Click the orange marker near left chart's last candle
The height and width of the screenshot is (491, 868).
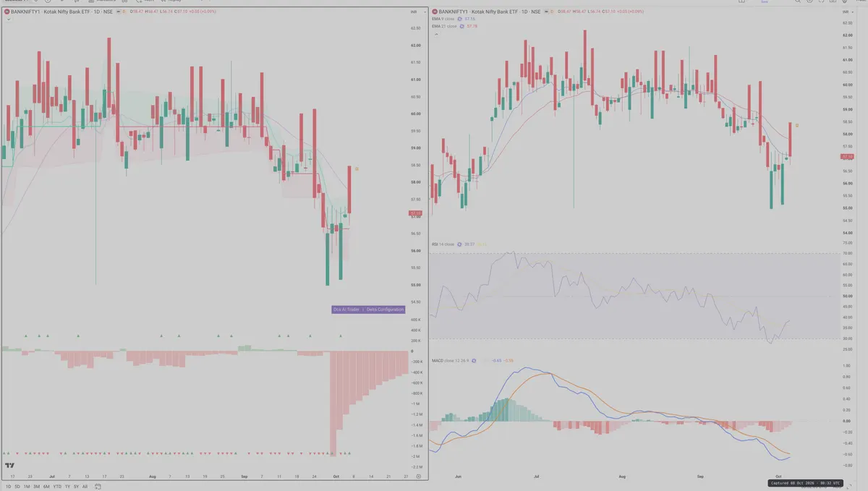click(x=357, y=168)
